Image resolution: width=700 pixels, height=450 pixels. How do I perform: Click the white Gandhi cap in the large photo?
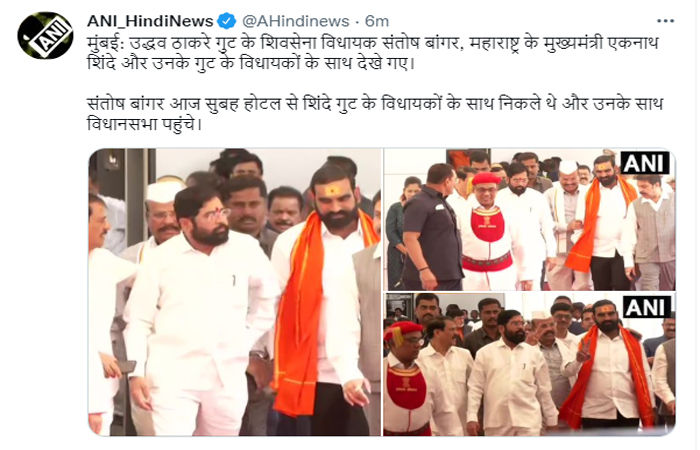click(163, 191)
